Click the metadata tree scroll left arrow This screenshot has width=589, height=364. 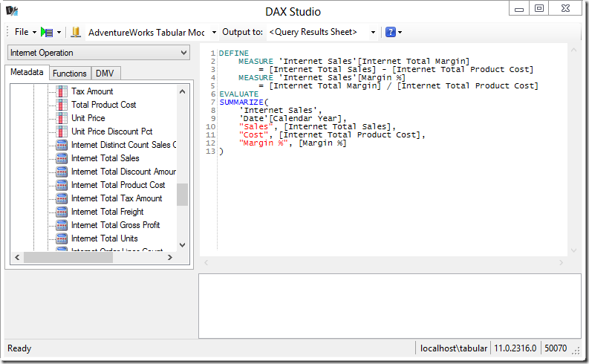(x=17, y=257)
